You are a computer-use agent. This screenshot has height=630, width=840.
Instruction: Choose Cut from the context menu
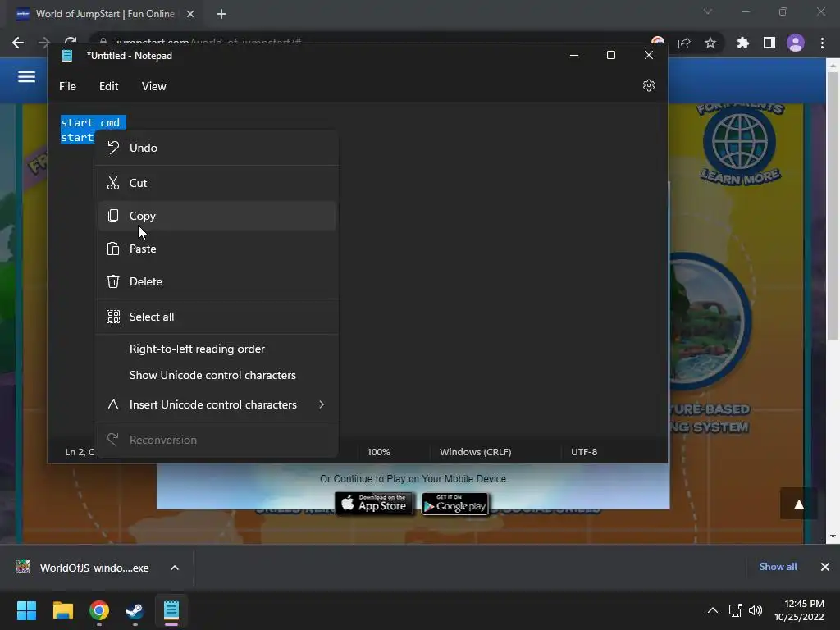(x=217, y=183)
